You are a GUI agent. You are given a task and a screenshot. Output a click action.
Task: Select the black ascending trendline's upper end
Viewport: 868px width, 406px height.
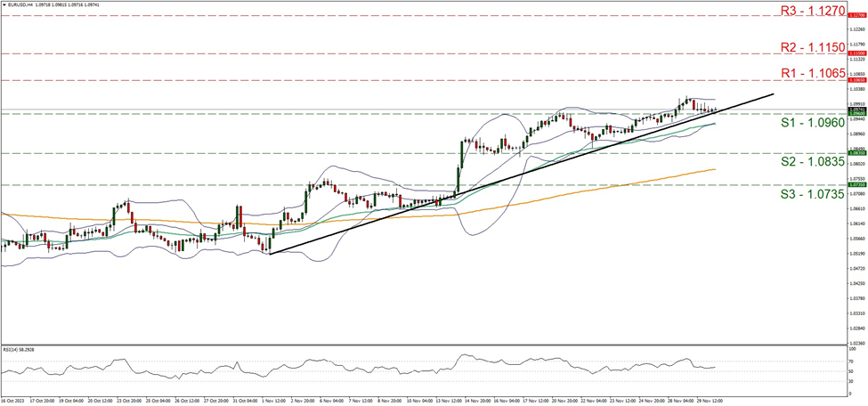[772, 93]
